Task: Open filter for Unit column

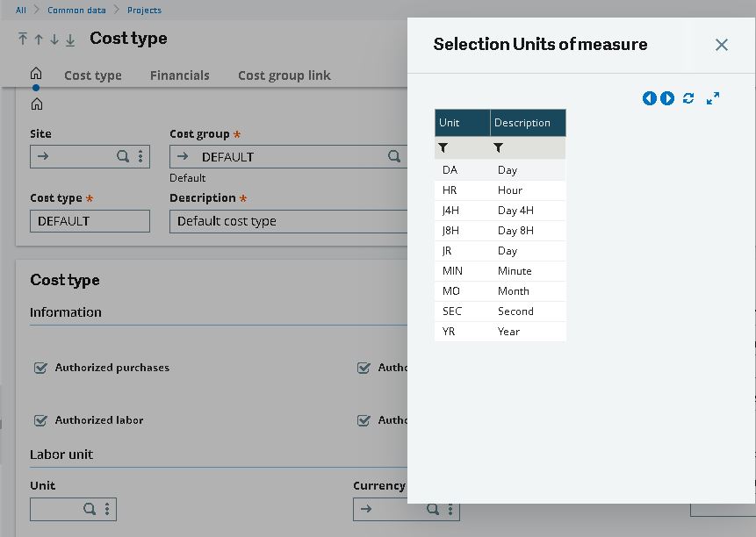Action: (x=443, y=148)
